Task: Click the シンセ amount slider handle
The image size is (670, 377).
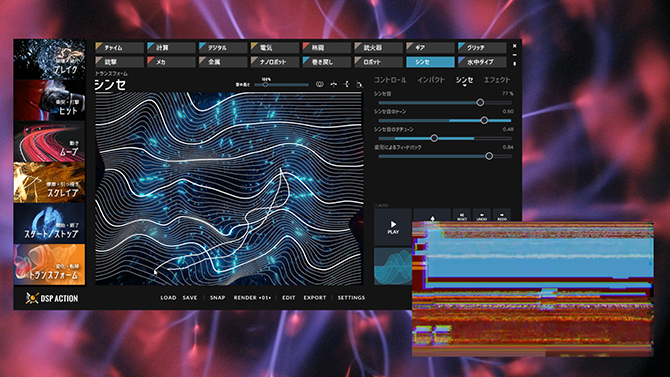Action: (x=480, y=103)
